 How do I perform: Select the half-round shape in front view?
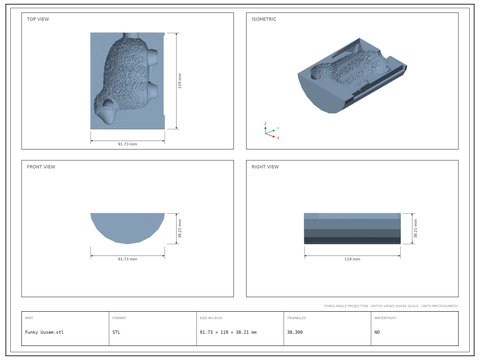pos(128,228)
